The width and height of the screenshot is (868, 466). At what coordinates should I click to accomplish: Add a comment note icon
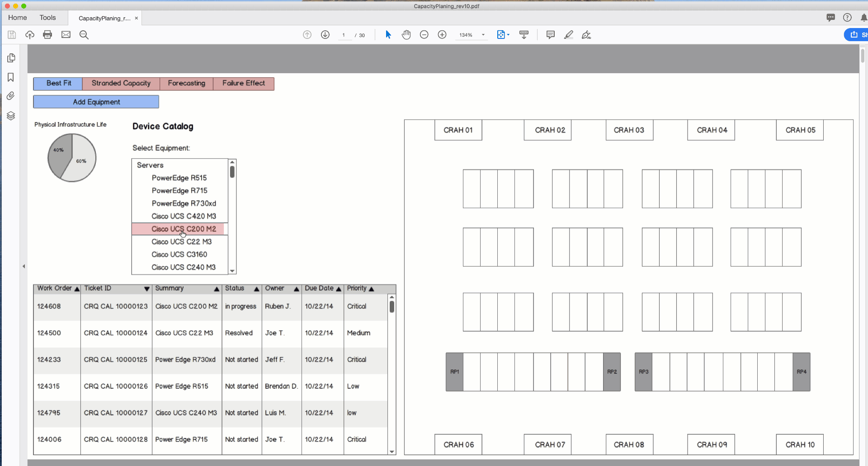(550, 35)
